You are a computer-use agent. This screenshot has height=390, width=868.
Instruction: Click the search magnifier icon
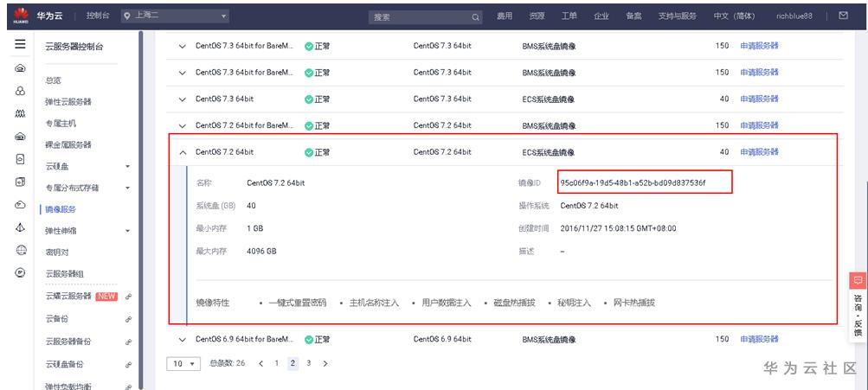[x=475, y=17]
